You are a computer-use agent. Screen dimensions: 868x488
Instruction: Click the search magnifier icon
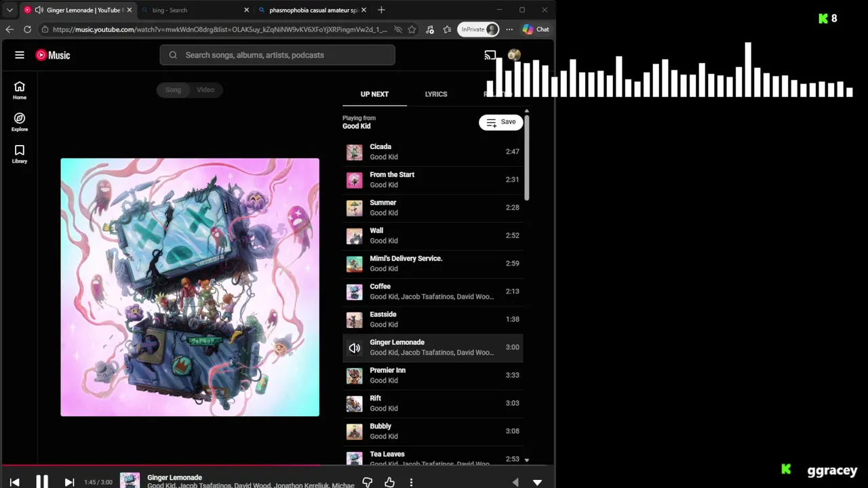click(x=173, y=55)
